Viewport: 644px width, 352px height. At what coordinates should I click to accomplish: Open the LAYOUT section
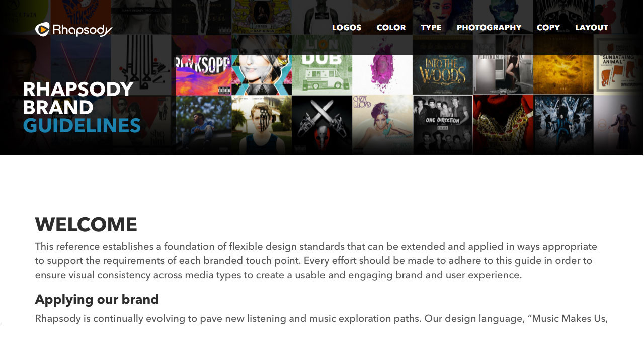[591, 28]
